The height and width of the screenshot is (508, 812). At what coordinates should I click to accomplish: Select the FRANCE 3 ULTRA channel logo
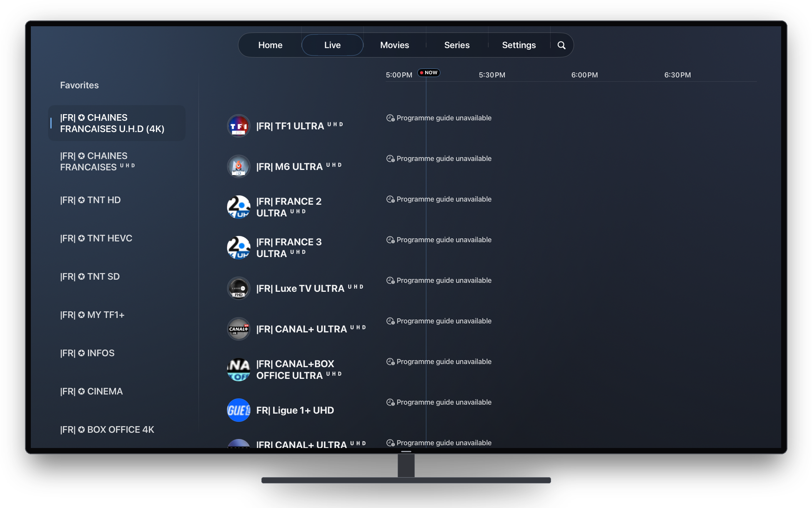[x=238, y=248]
